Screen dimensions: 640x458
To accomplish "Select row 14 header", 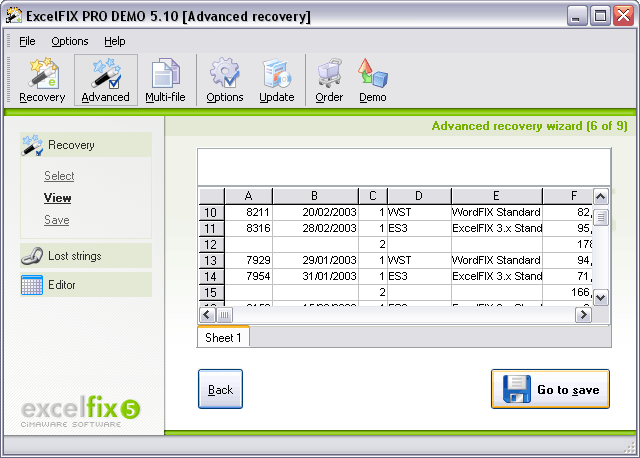I will (211, 276).
